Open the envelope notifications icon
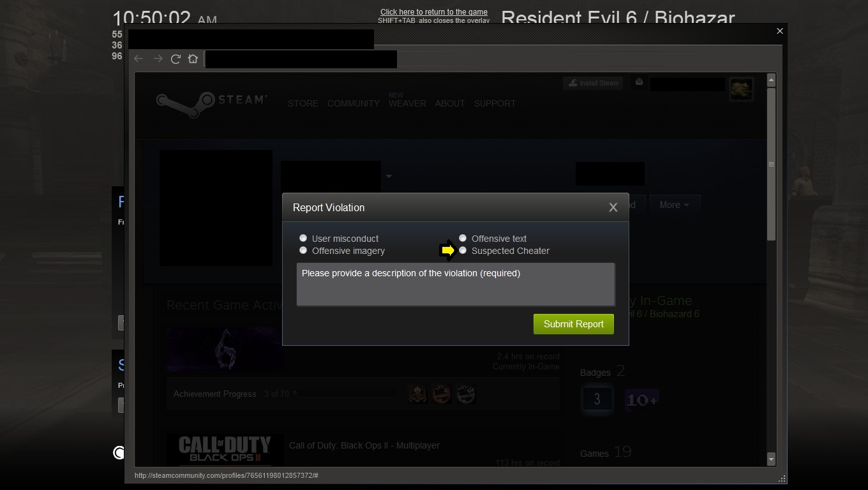Image resolution: width=868 pixels, height=490 pixels. pyautogui.click(x=639, y=82)
